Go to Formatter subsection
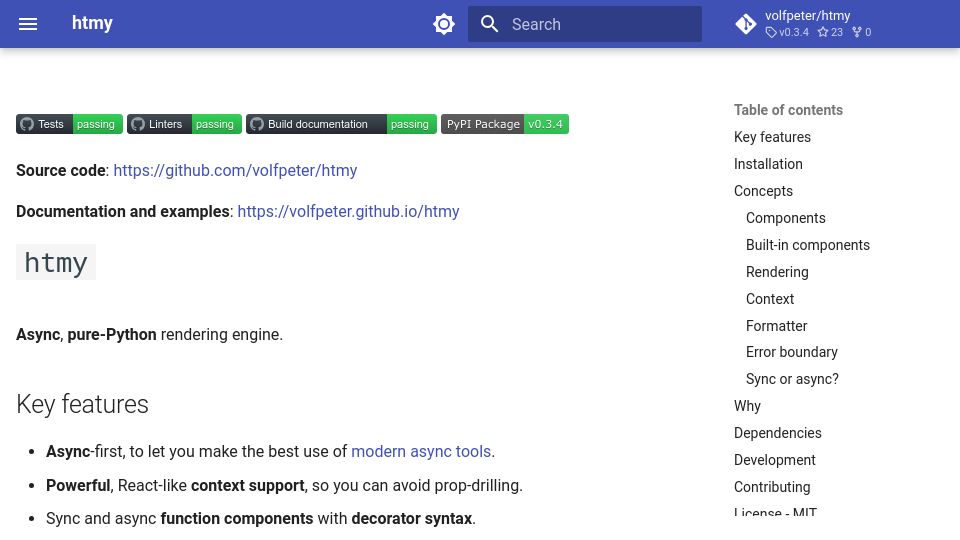960x540 pixels. (776, 326)
